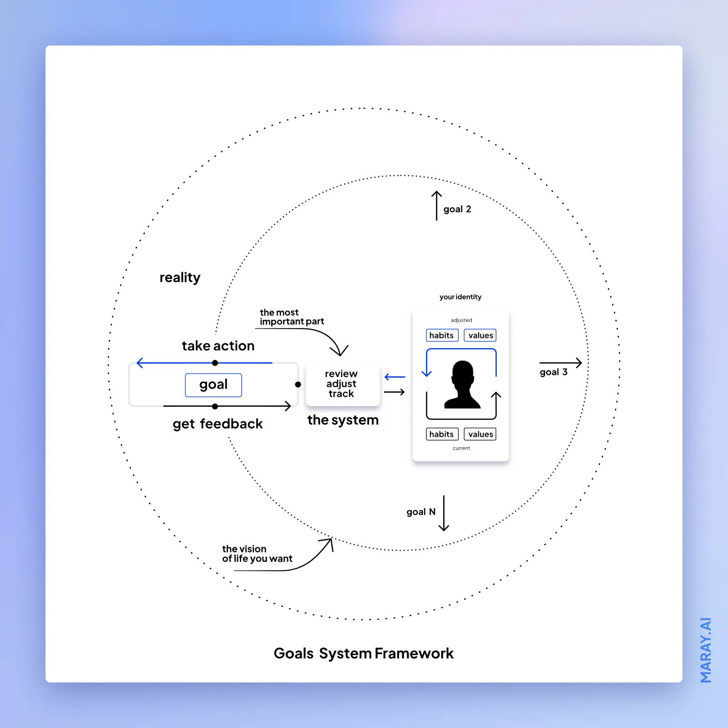Select the 'reality' label
The width and height of the screenshot is (728, 728).
click(x=180, y=277)
